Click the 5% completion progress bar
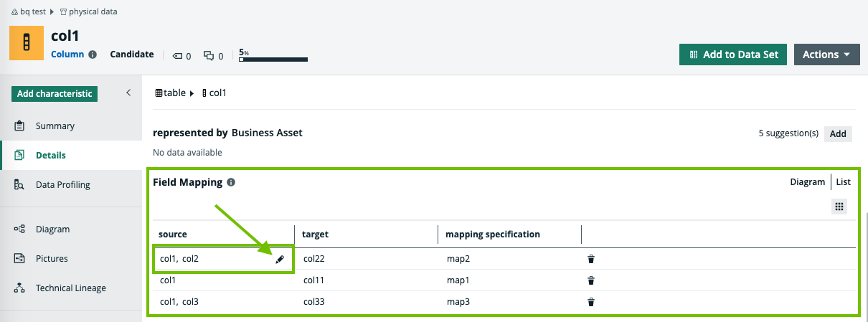The image size is (868, 322). [x=273, y=60]
